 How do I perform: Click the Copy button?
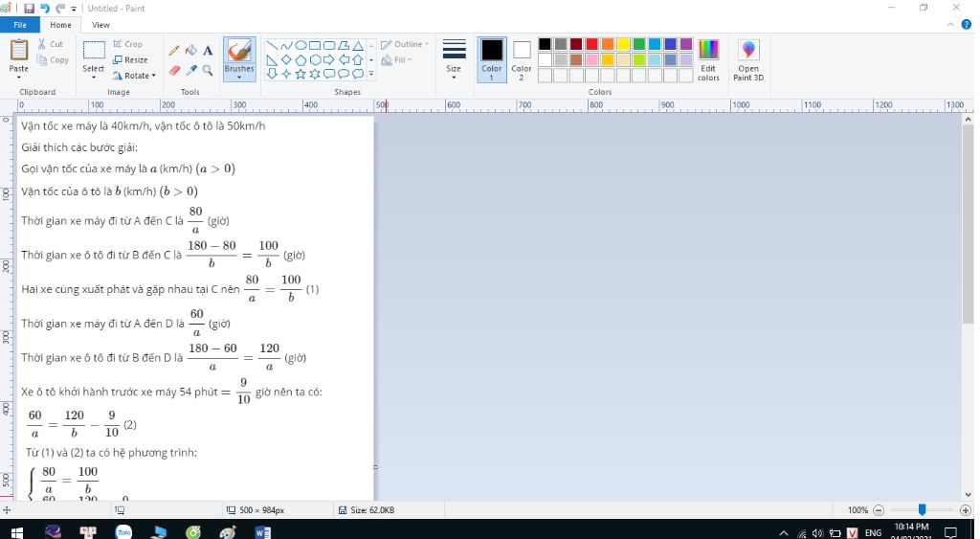point(53,60)
